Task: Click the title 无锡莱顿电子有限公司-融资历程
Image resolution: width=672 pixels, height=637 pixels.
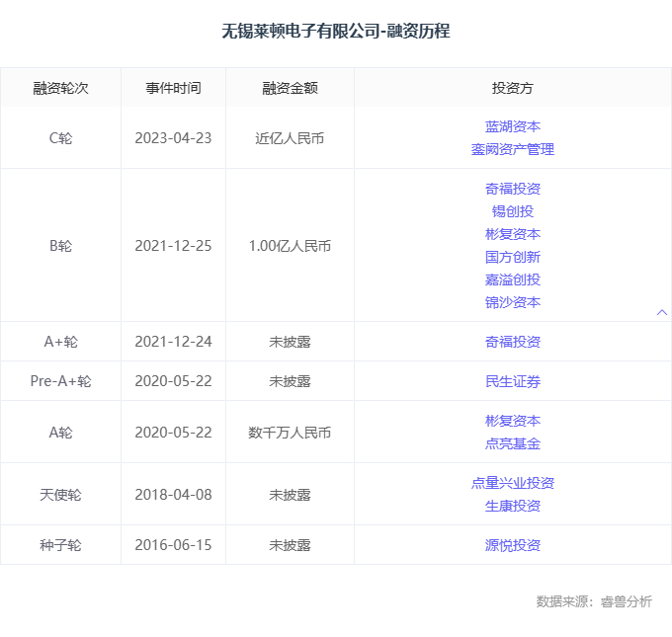Action: pos(336,31)
